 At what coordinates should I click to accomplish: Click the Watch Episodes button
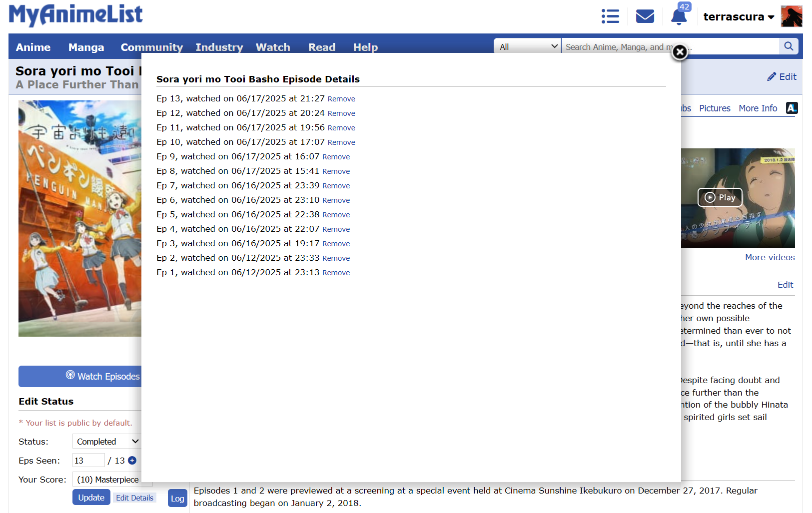[x=80, y=376]
